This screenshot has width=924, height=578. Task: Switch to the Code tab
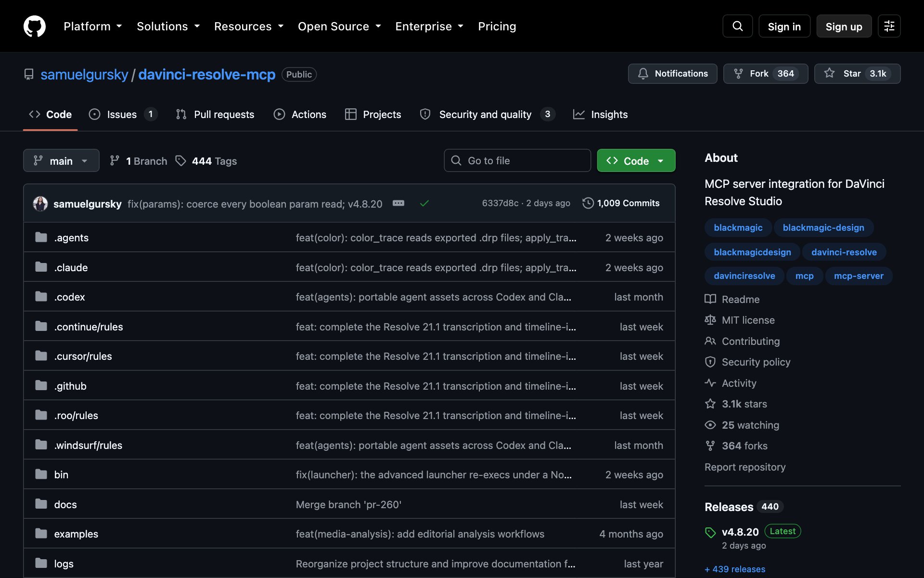pyautogui.click(x=50, y=114)
